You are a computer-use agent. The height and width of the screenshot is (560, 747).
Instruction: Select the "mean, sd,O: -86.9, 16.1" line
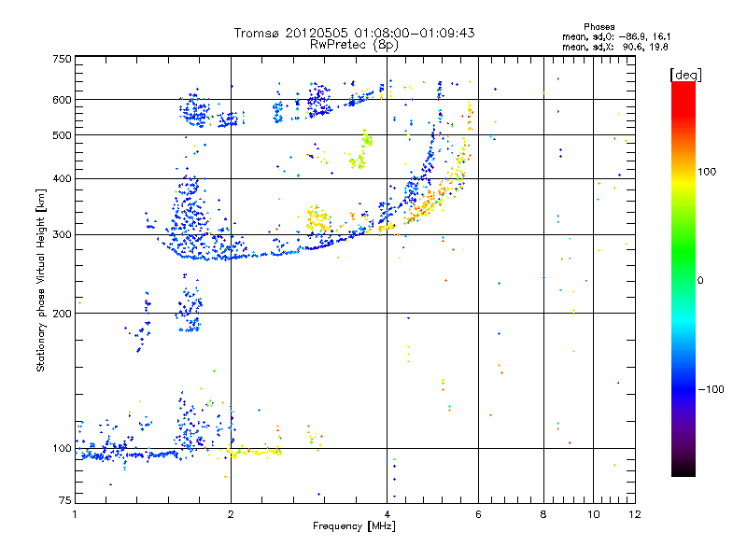[x=616, y=36]
